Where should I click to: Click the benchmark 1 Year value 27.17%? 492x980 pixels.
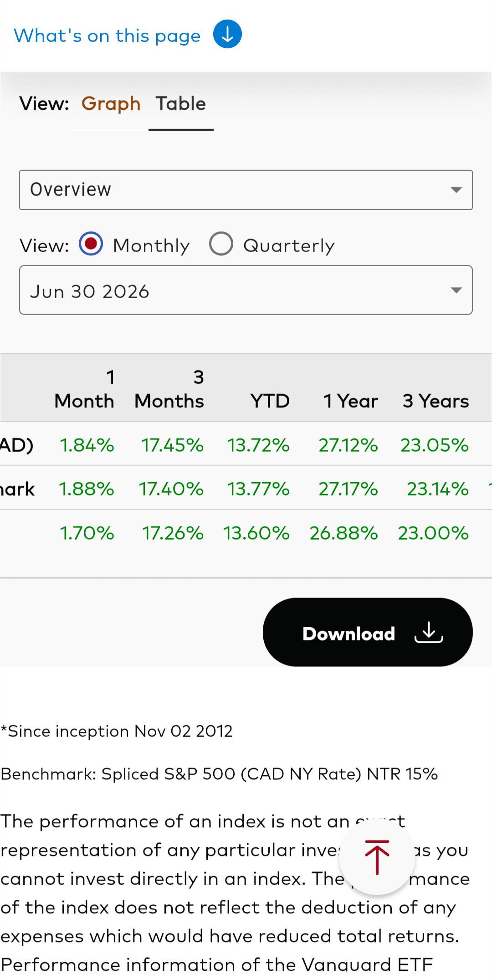coord(348,489)
